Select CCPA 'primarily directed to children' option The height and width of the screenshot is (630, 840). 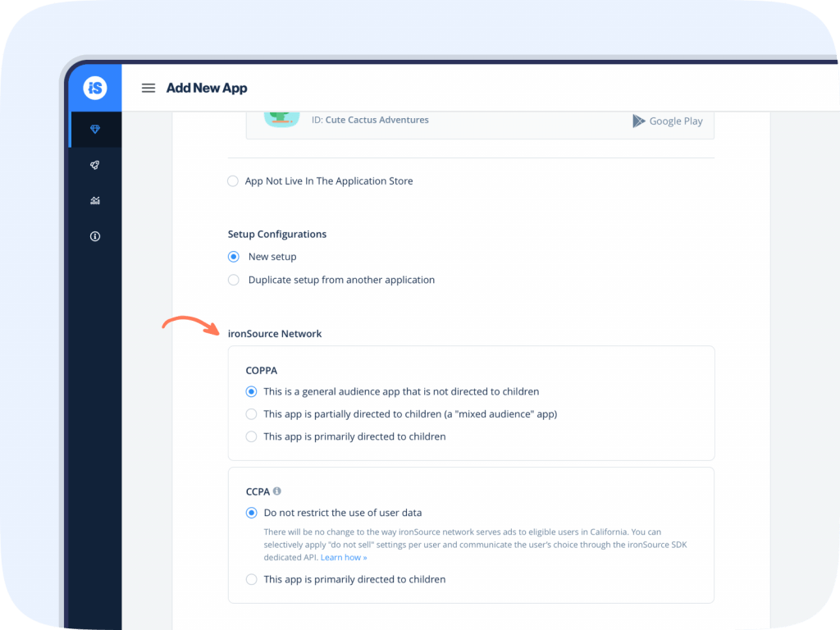(x=251, y=579)
